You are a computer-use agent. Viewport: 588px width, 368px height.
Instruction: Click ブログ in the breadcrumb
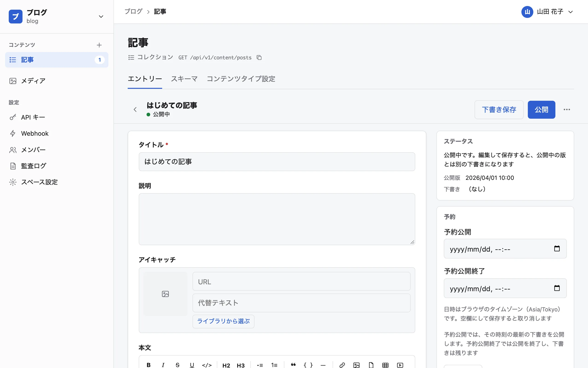click(x=133, y=11)
